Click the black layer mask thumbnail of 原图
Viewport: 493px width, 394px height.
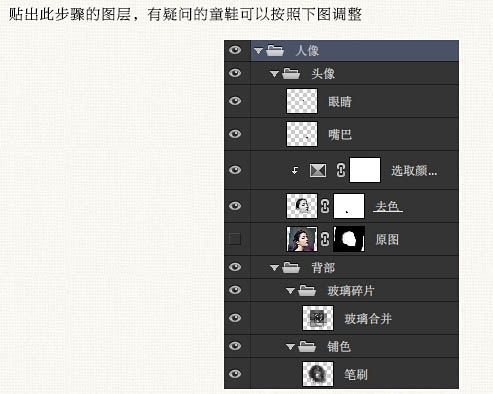[349, 239]
